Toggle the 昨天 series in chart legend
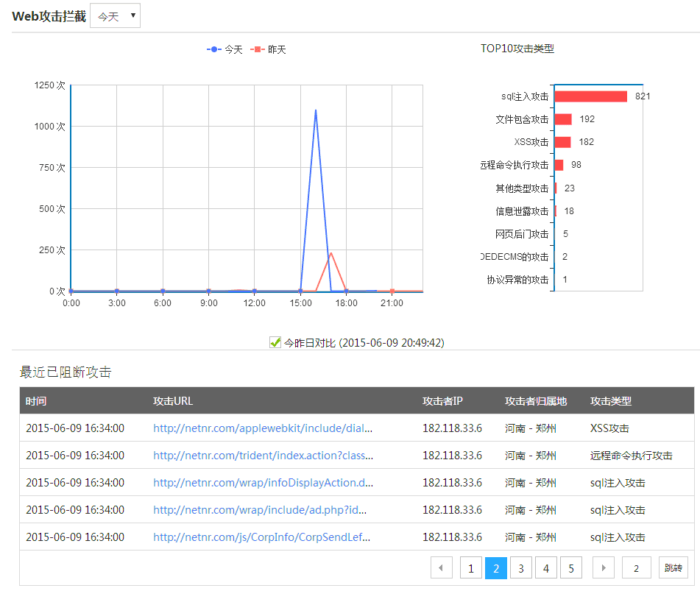 pos(269,49)
